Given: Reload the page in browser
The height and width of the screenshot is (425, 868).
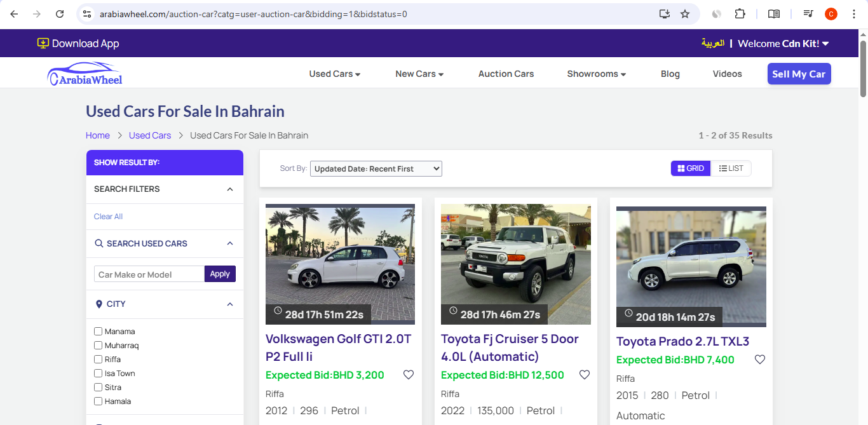Looking at the screenshot, I should point(60,14).
